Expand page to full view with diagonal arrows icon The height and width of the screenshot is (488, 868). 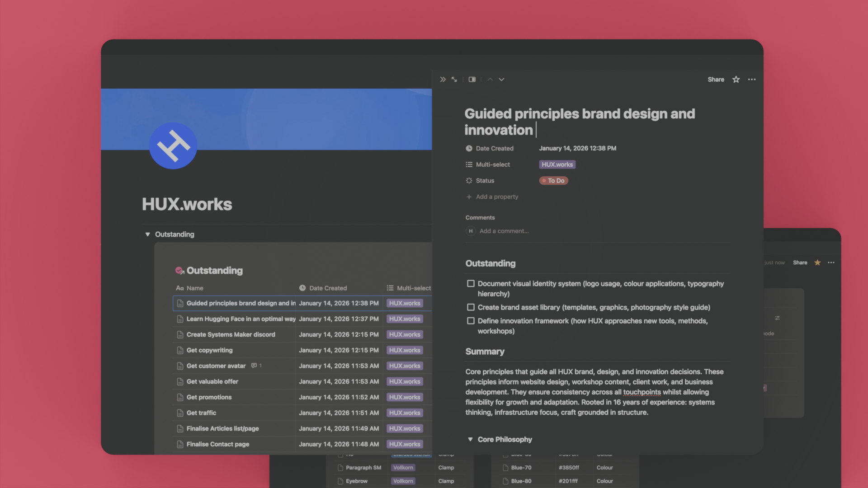454,79
